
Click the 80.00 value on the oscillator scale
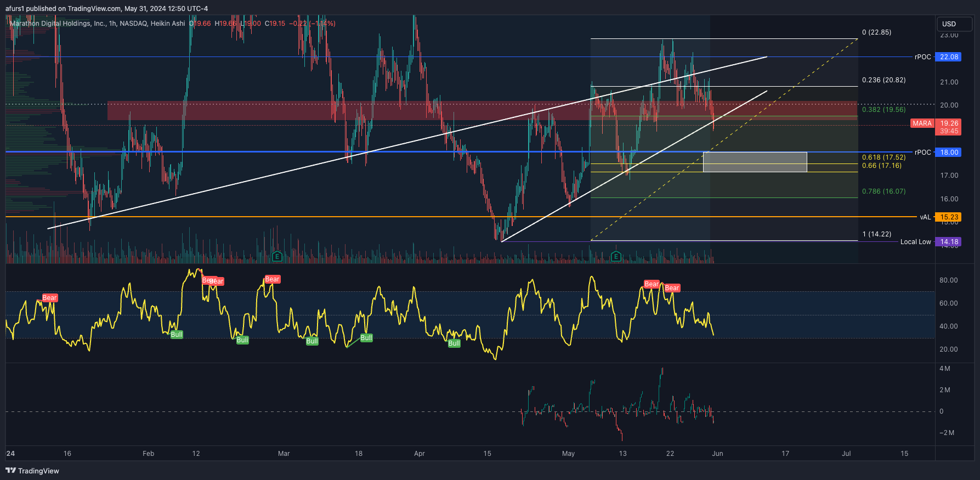[949, 280]
